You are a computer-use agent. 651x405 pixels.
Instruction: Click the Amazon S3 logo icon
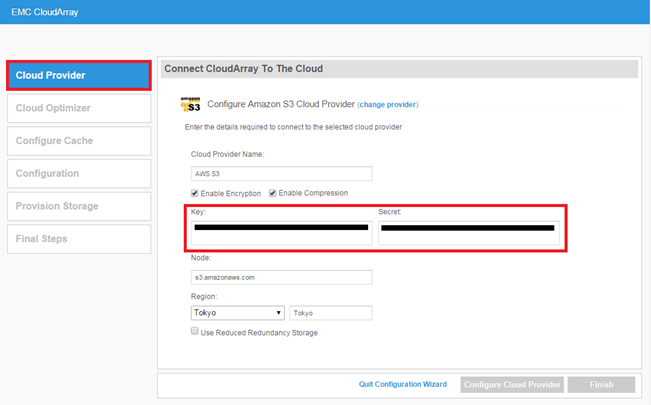[191, 104]
